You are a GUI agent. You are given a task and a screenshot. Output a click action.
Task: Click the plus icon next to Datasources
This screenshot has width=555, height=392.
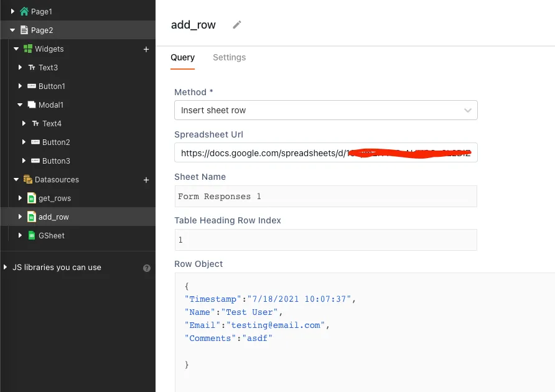(x=146, y=180)
